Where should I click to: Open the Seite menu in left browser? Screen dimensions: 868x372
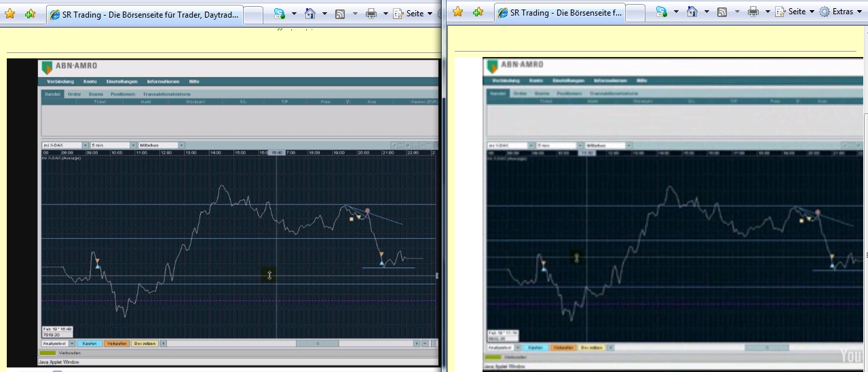click(413, 13)
